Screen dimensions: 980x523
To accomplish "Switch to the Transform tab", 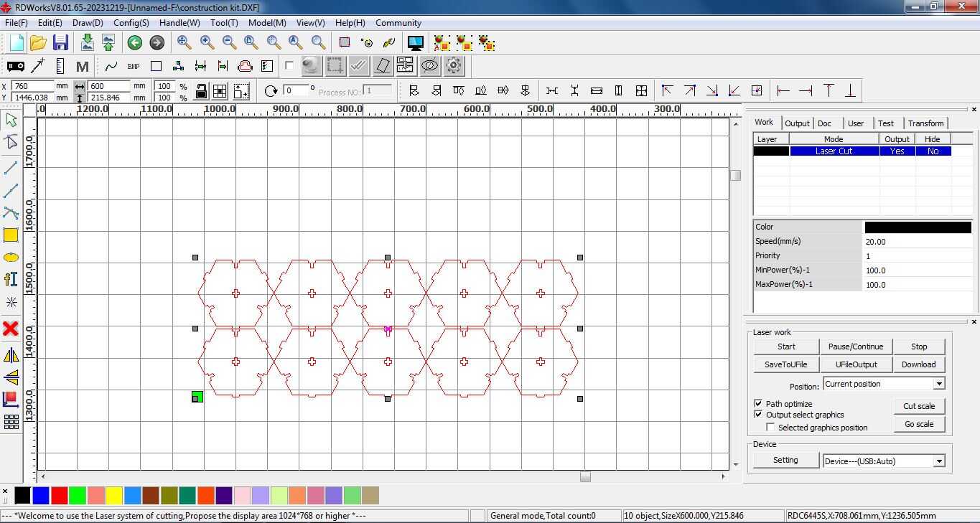I will (925, 123).
